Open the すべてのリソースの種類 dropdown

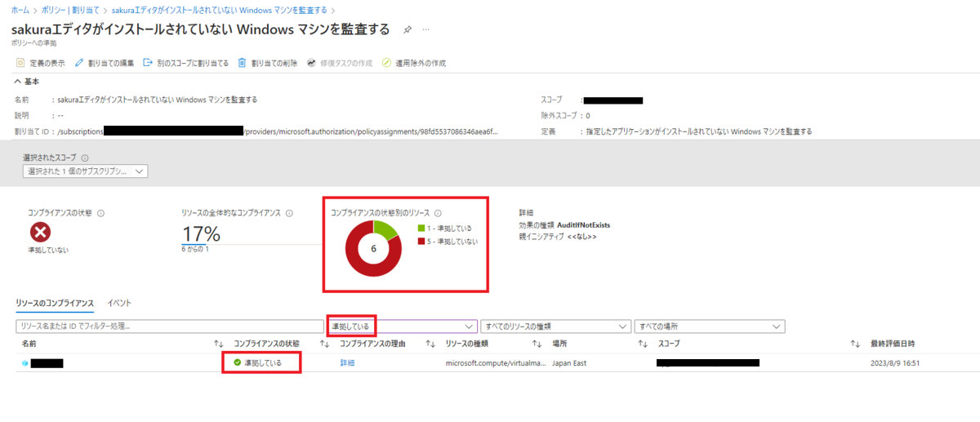pos(555,326)
